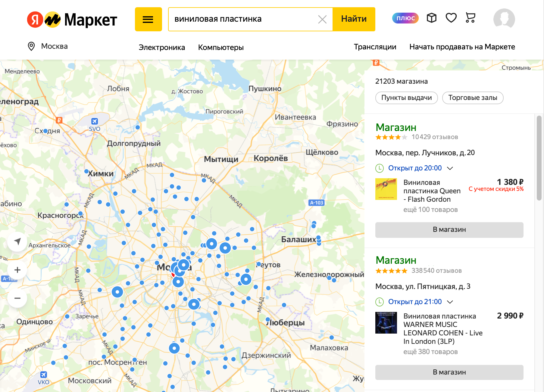Viewport: 544px width, 392px height.
Task: Click the VKO airport map icon
Action: tap(44, 375)
